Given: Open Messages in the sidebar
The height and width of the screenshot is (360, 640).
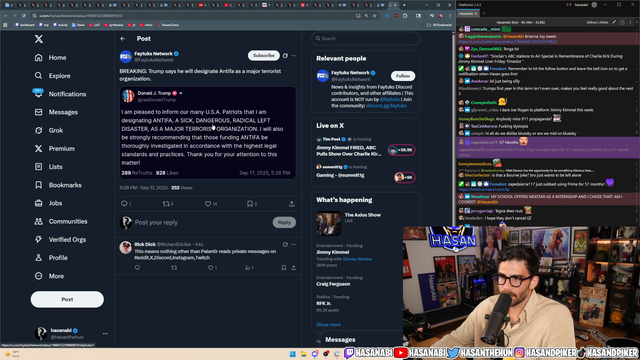Looking at the screenshot, I should (x=56, y=112).
